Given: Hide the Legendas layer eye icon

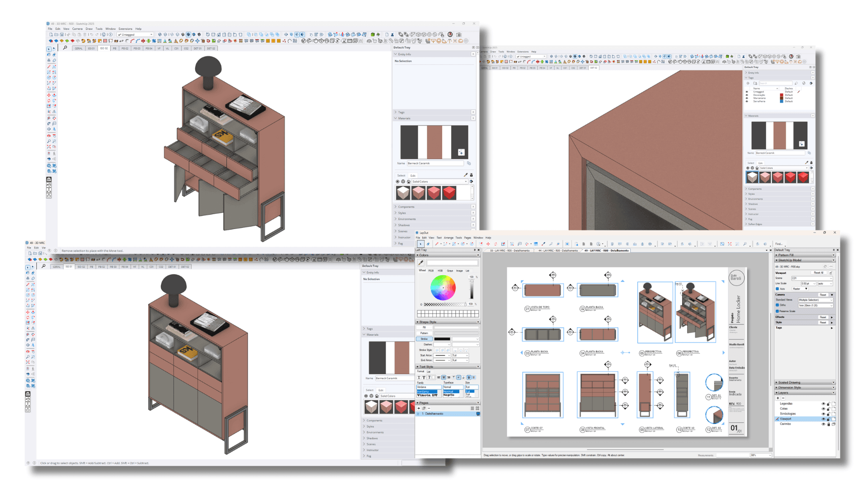Looking at the screenshot, I should pos(823,404).
